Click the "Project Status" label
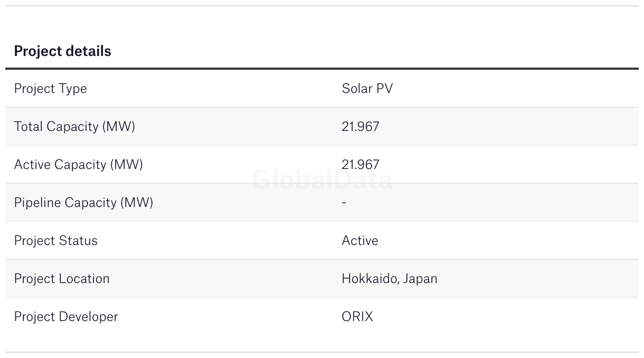This screenshot has height=358, width=644. tap(55, 241)
